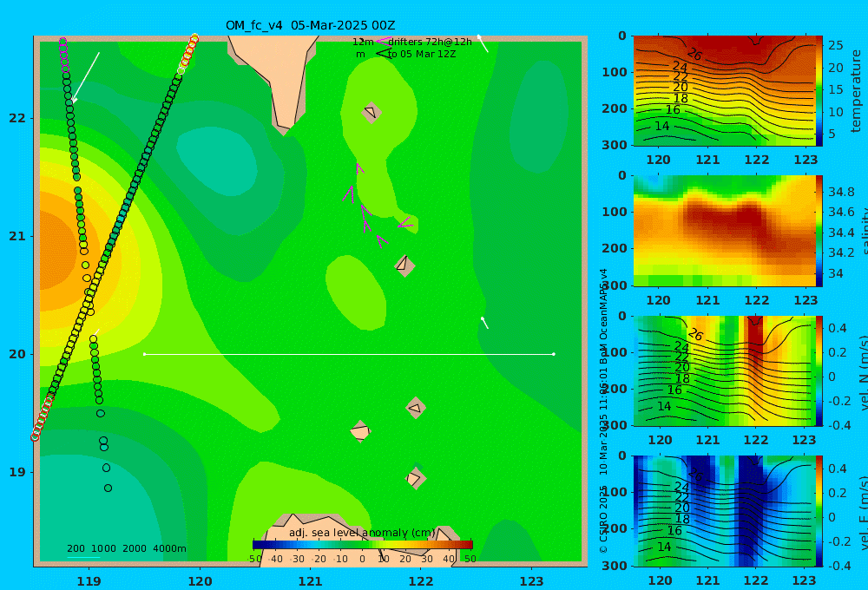Click the 'temperature' color bar axis label

click(x=856, y=91)
